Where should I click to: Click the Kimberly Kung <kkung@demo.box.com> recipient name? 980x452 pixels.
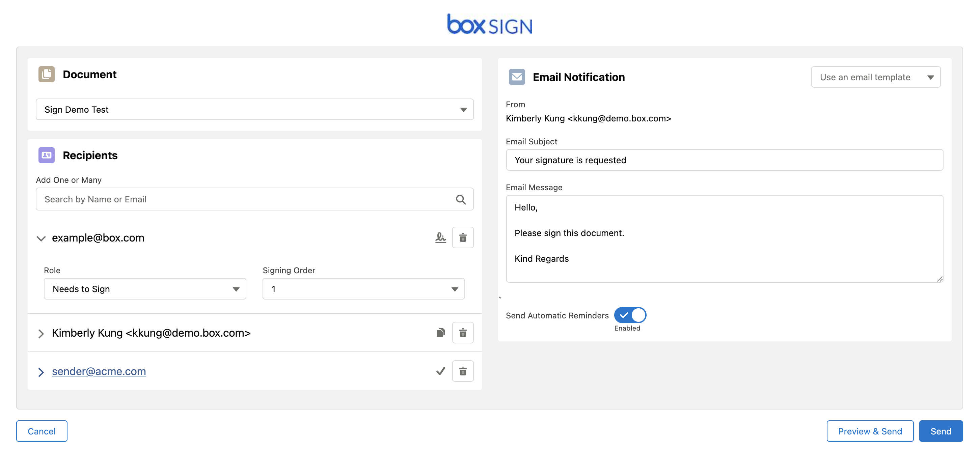(x=151, y=333)
